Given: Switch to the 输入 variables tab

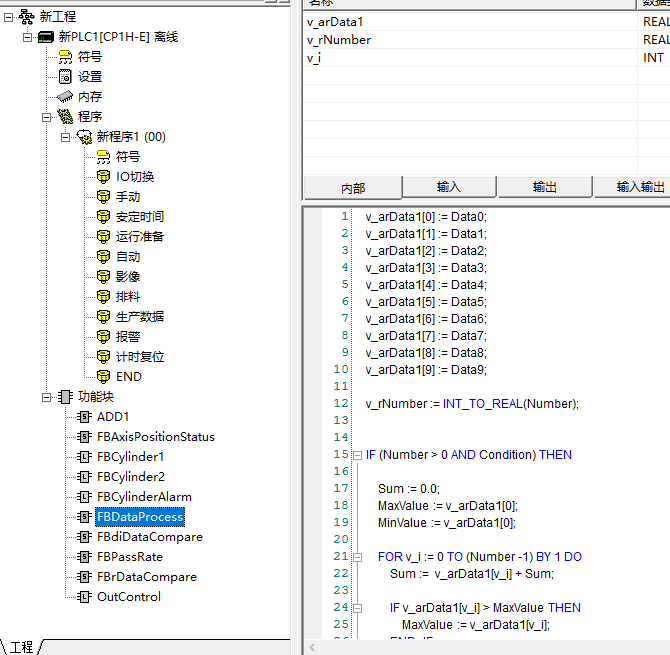Looking at the screenshot, I should (x=449, y=187).
